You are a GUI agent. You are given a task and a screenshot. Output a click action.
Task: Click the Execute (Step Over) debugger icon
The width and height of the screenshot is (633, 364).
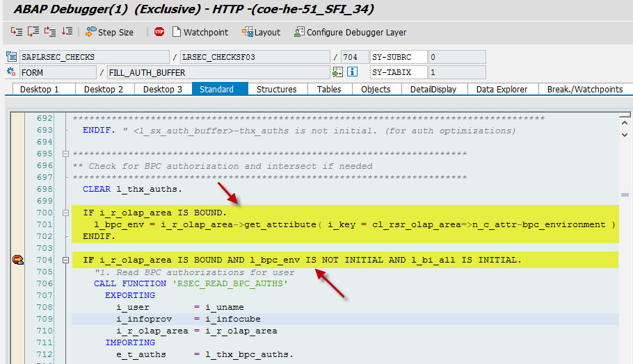(33, 32)
